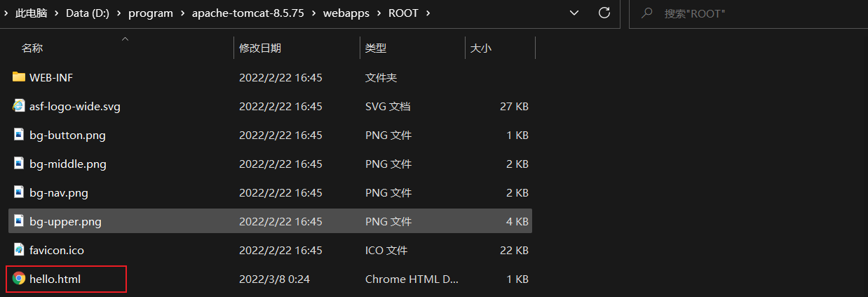This screenshot has width=868, height=297.
Task: Sort files by 类型 column header
Action: coord(376,48)
